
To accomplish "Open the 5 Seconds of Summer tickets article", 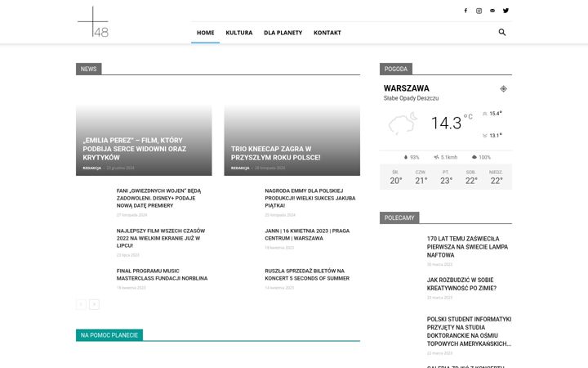I will [307, 275].
